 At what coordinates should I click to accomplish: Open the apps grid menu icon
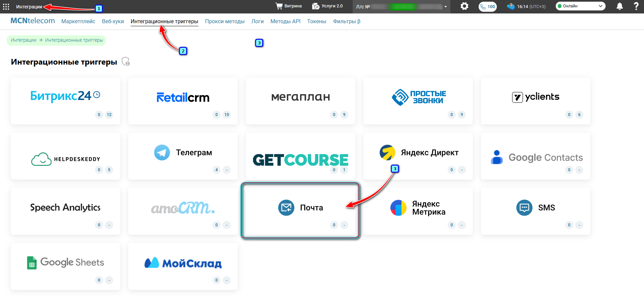(6, 7)
